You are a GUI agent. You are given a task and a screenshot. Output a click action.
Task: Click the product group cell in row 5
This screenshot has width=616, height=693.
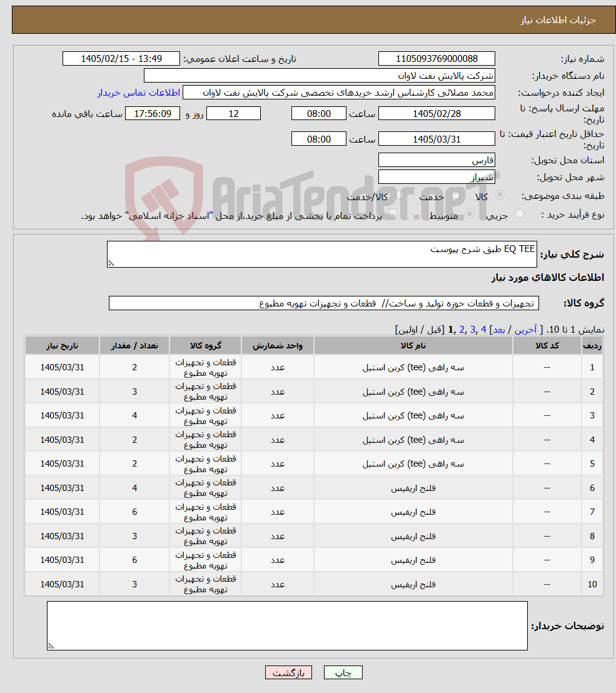[x=206, y=463]
